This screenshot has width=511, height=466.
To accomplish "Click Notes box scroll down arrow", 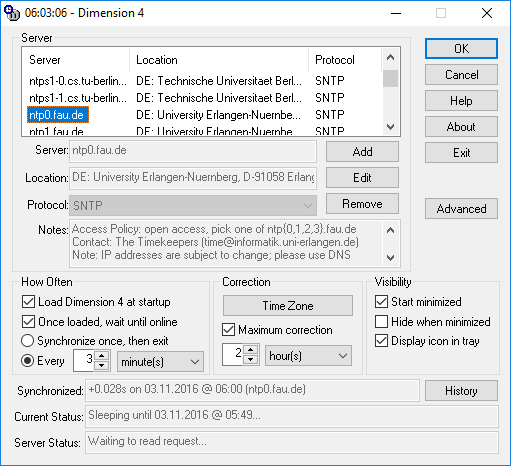I will [390, 258].
